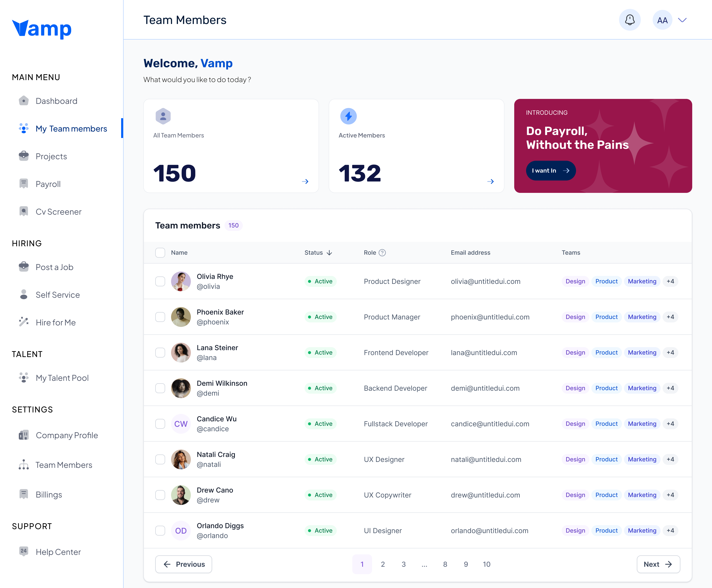Expand Lana Steiner's +4 teams badge

point(670,353)
